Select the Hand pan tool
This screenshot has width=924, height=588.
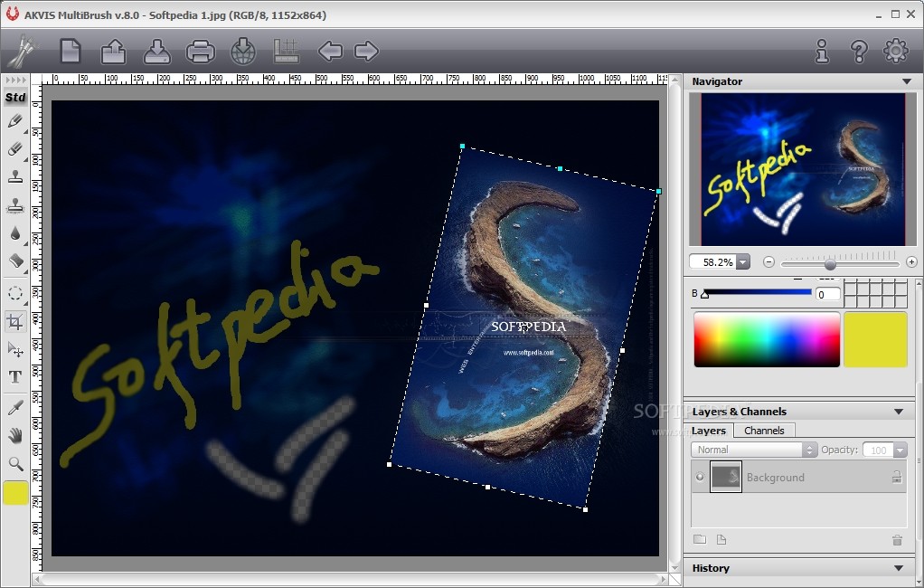15,435
